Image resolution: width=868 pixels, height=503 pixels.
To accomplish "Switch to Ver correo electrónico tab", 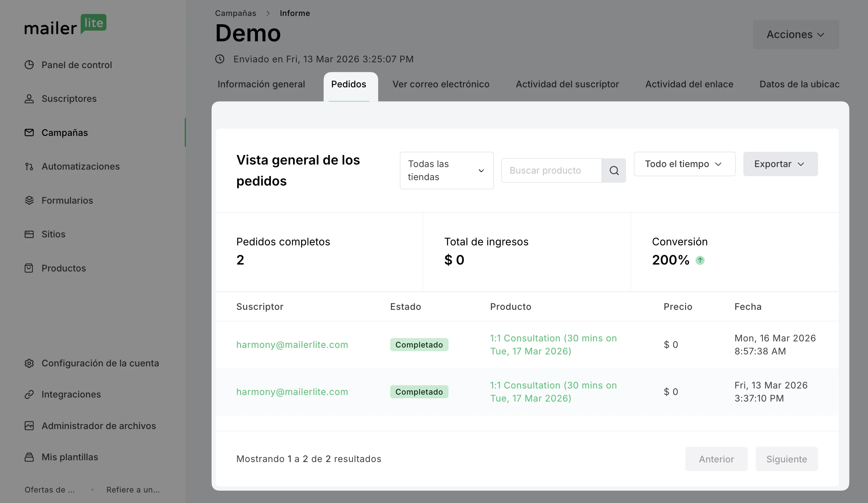I will [441, 84].
